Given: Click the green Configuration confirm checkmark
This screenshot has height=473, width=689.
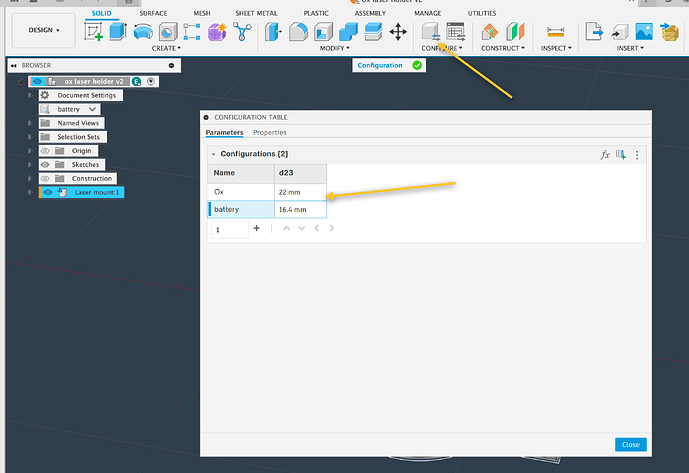Looking at the screenshot, I should (417, 65).
